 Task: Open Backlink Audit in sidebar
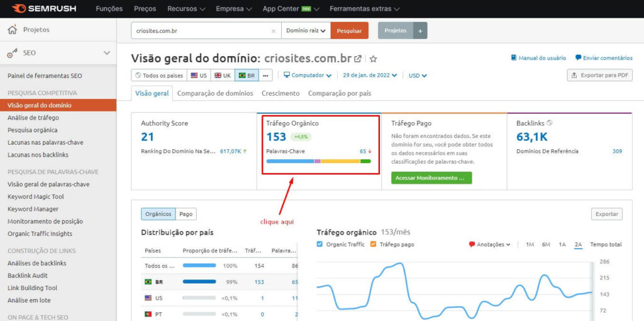click(28, 276)
